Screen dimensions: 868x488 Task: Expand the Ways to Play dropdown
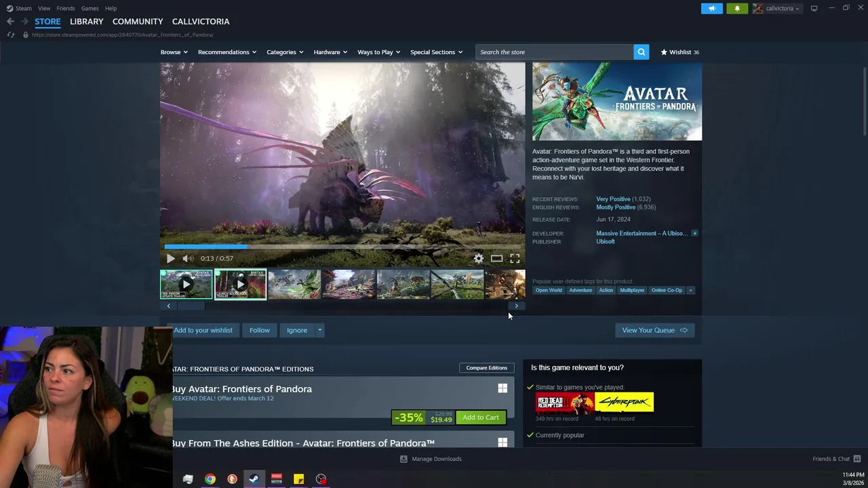coord(379,52)
